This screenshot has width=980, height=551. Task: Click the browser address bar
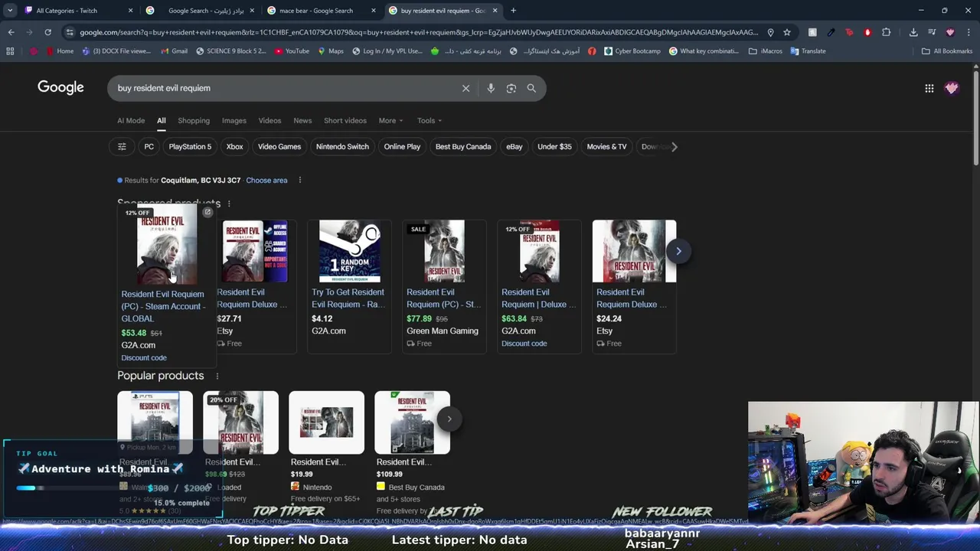pyautogui.click(x=417, y=32)
